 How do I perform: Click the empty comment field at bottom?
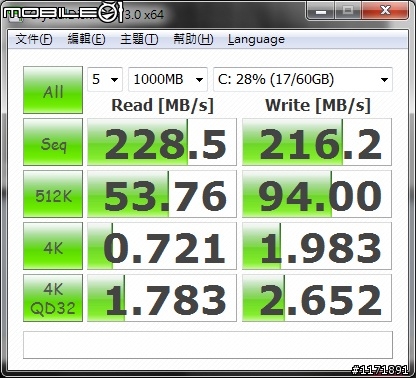(208, 345)
